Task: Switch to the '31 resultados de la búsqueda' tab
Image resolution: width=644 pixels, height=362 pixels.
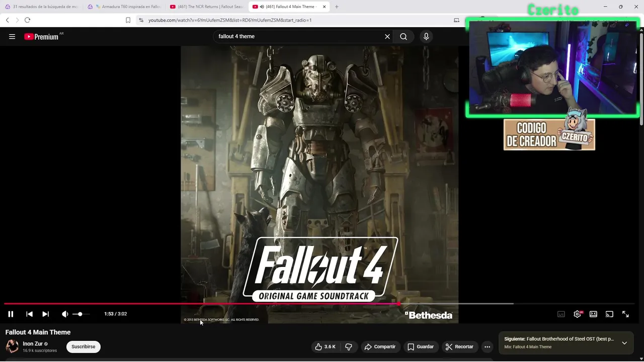Action: tap(42, 7)
